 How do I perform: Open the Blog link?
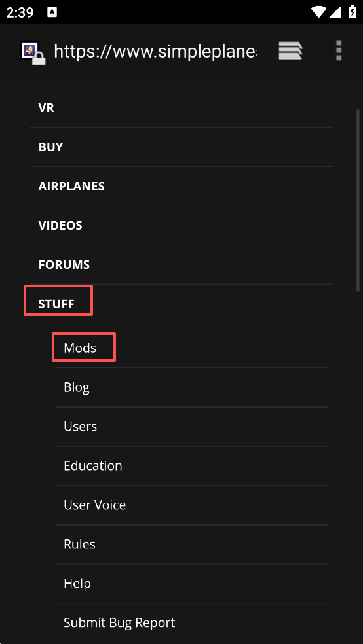191,387
